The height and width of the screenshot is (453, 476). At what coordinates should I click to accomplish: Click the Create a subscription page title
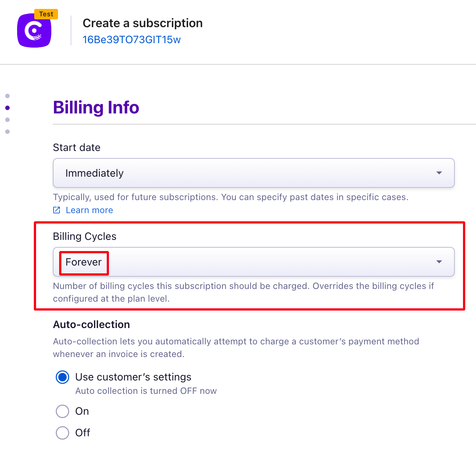pyautogui.click(x=142, y=23)
